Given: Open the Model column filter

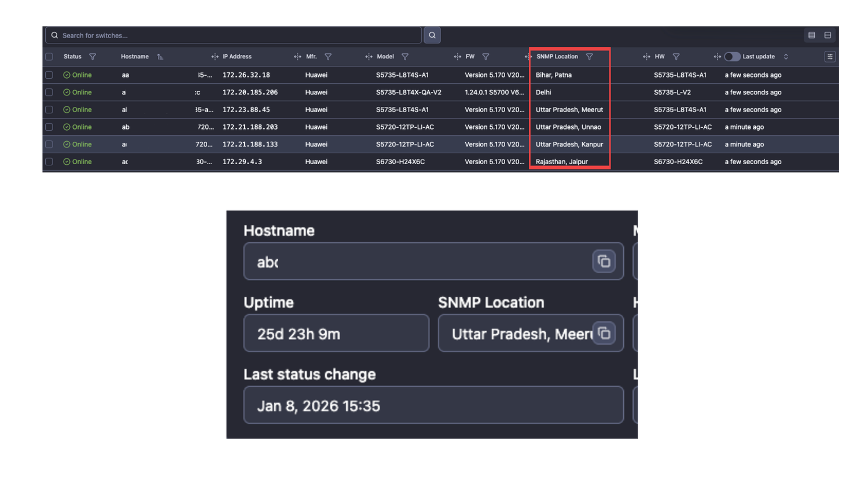Looking at the screenshot, I should point(405,57).
